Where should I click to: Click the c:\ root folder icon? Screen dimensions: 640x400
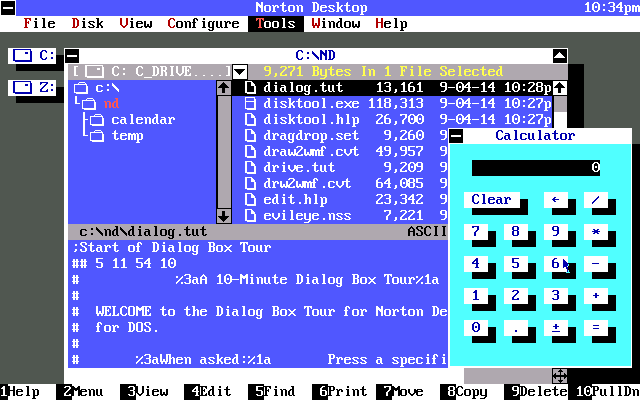81,88
